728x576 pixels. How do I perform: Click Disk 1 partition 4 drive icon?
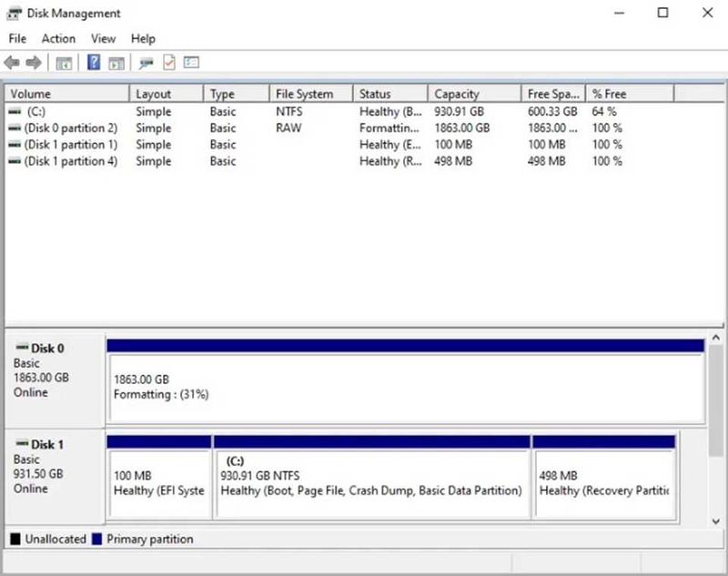tap(15, 161)
